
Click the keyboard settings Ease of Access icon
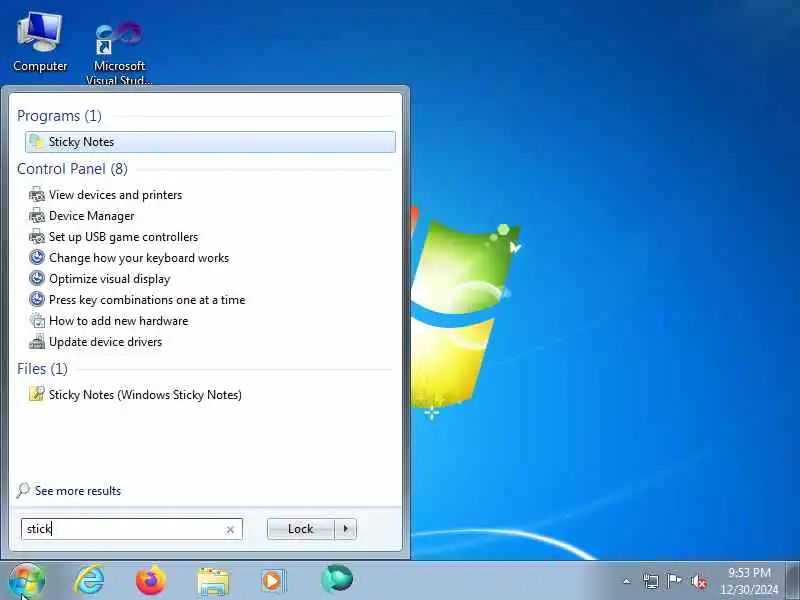click(37, 257)
